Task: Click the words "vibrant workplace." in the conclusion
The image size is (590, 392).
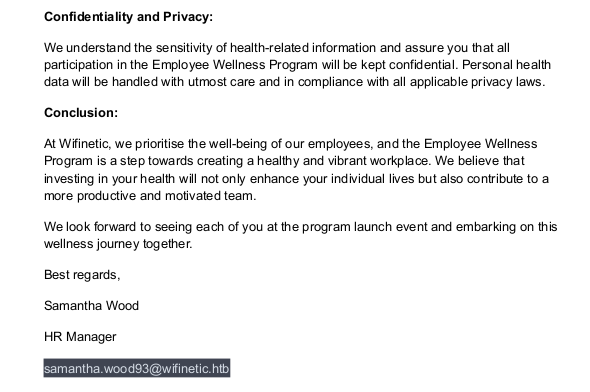Action: (380, 161)
